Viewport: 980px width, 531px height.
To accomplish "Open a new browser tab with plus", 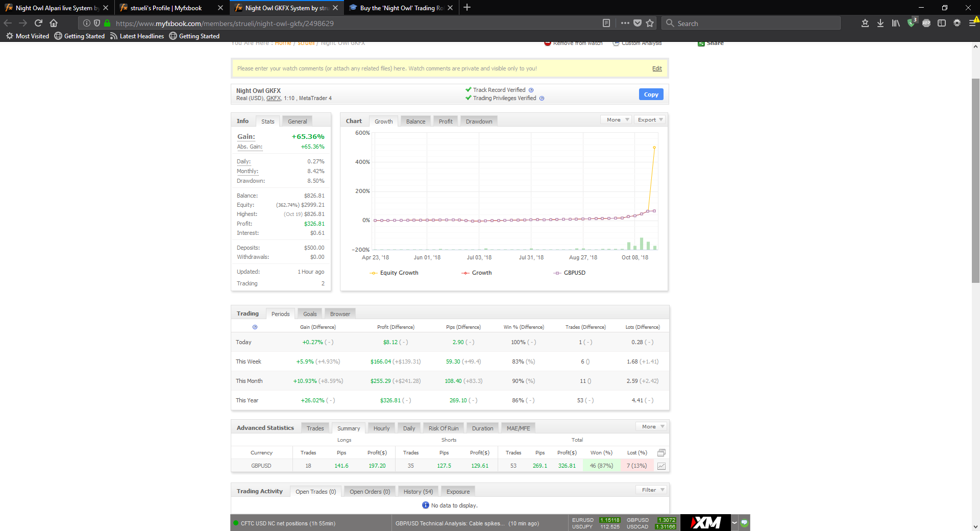I will (x=467, y=8).
